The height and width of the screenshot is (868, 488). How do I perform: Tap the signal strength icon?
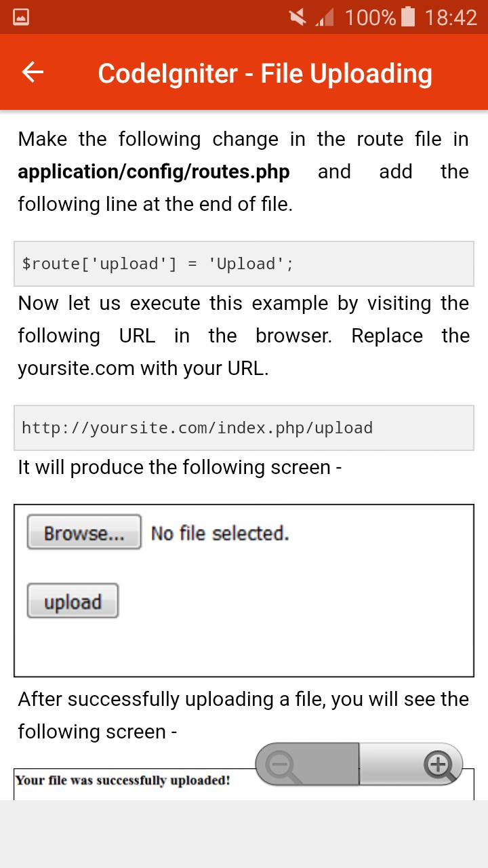tap(325, 17)
